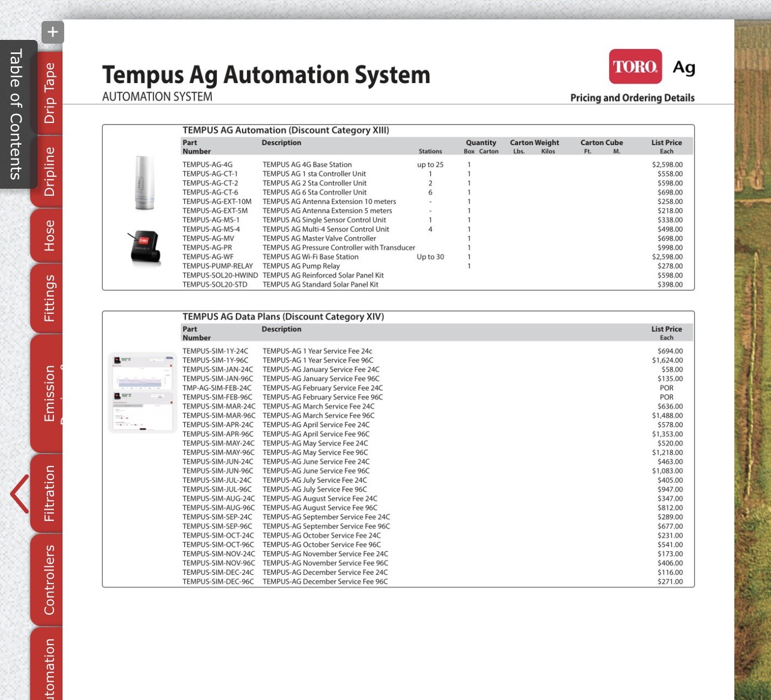Click the $1,624.00 list price
The width and height of the screenshot is (771, 700).
(x=667, y=360)
